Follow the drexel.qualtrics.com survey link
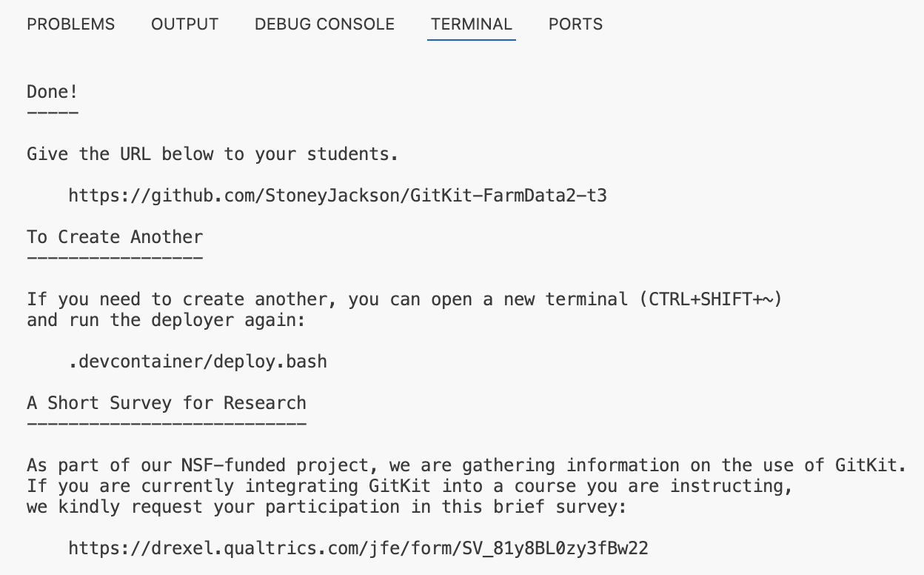This screenshot has height=575, width=924. pos(358,549)
